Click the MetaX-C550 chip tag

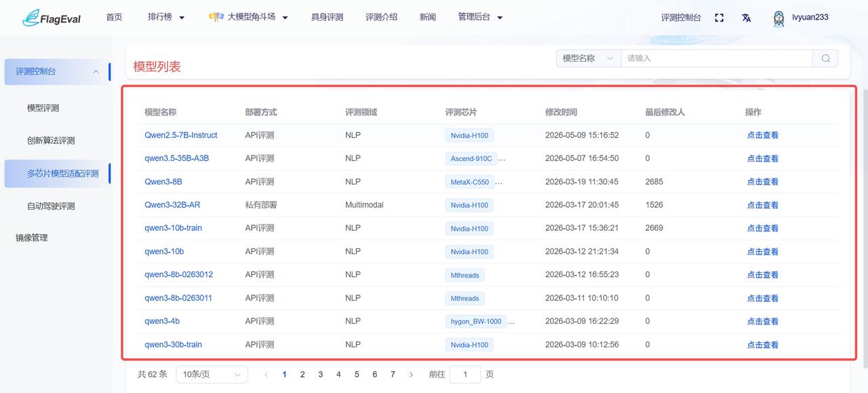coord(470,182)
